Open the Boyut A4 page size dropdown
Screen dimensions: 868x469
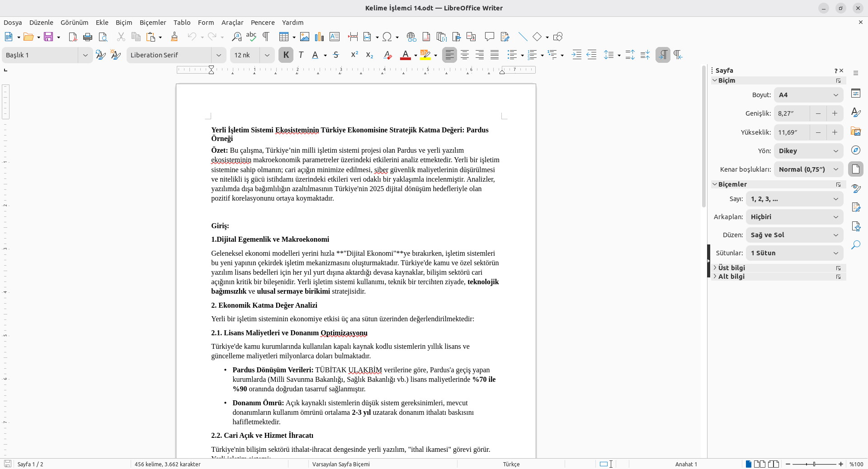[808, 95]
